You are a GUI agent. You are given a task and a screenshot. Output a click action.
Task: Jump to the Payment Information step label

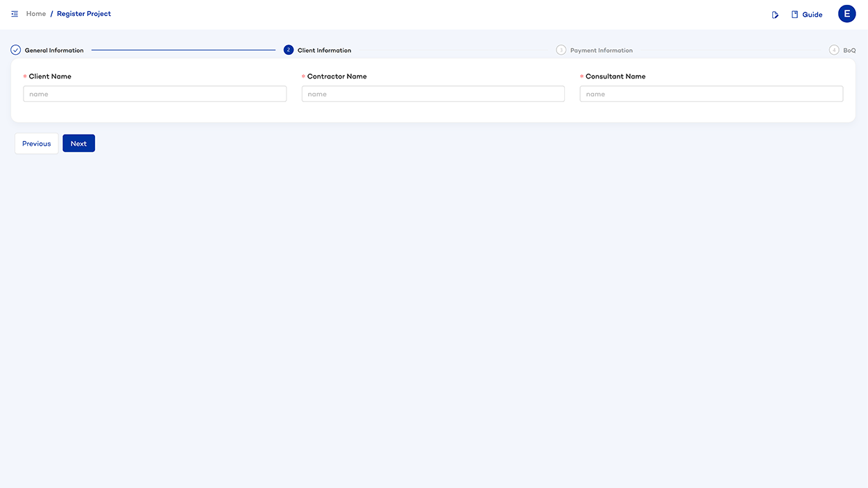point(601,51)
